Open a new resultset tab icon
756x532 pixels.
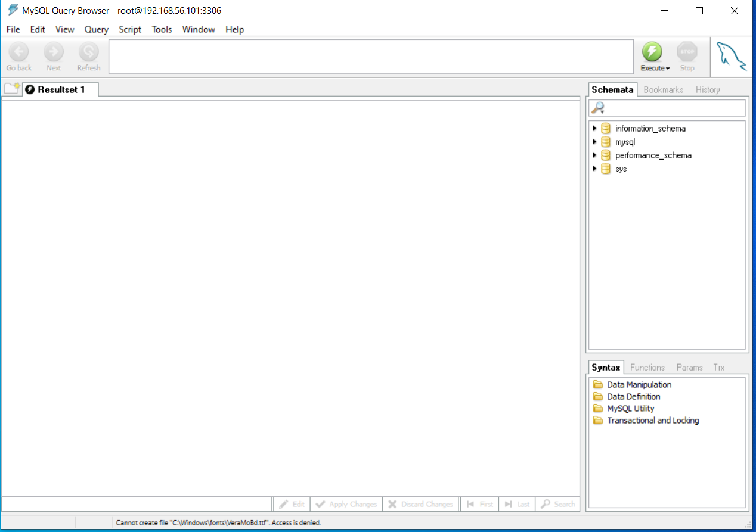tap(12, 89)
